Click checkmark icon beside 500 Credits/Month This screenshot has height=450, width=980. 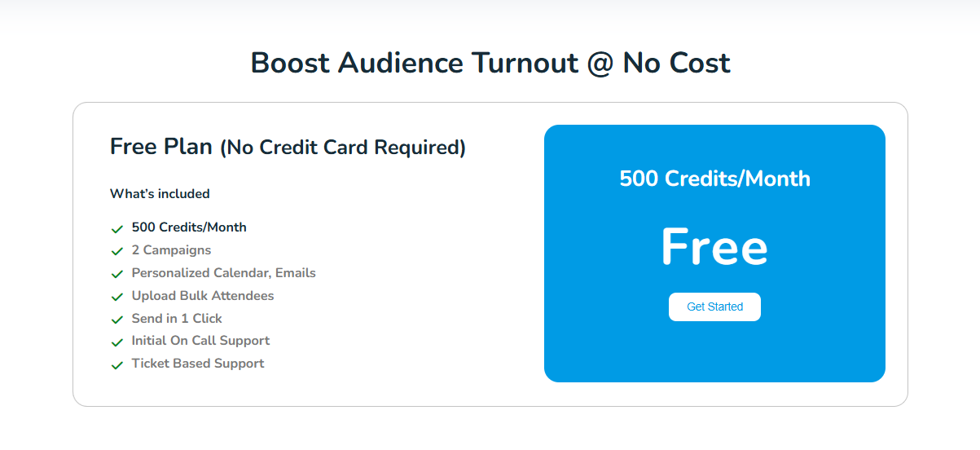pyautogui.click(x=117, y=229)
